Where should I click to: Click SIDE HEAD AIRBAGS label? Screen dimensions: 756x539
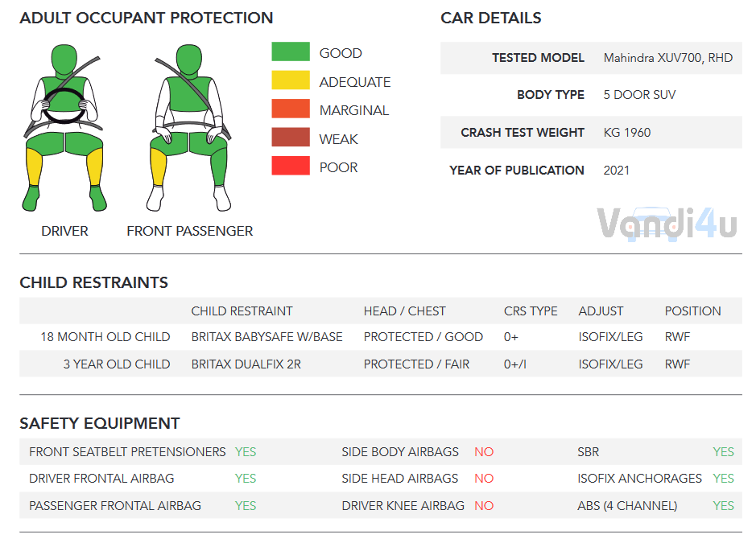click(399, 479)
